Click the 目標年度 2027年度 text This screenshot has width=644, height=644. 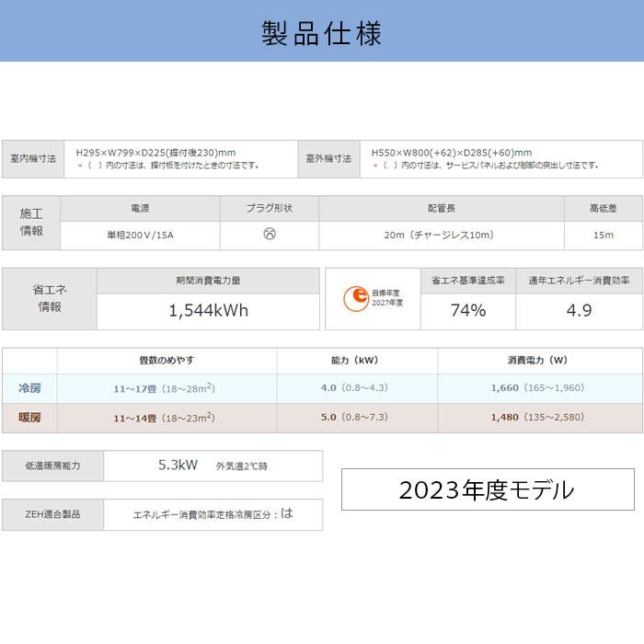(387, 298)
